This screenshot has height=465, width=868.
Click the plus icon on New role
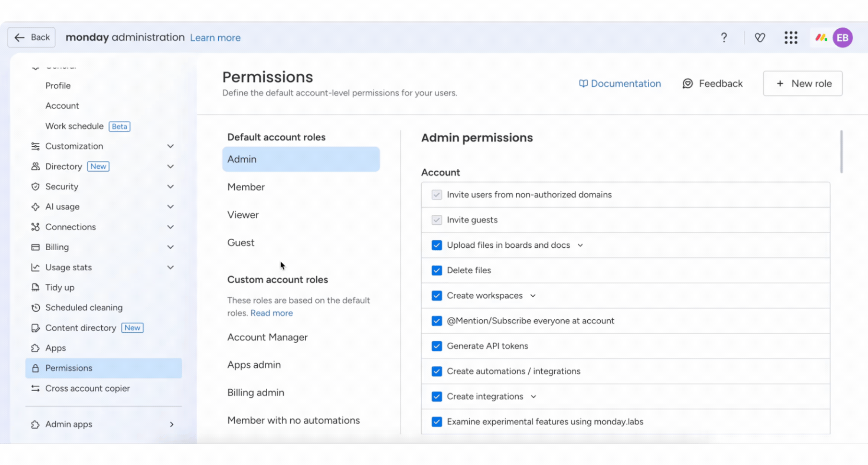coord(780,83)
